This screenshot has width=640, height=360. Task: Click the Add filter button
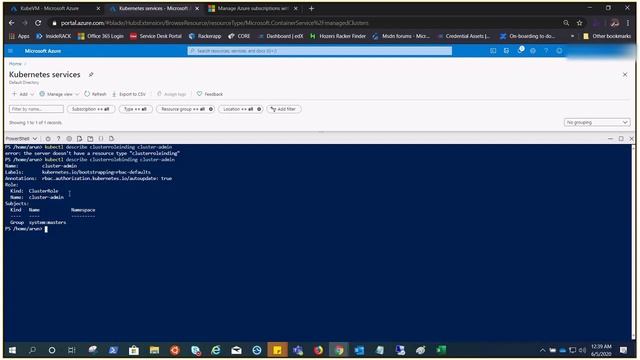pyautogui.click(x=284, y=109)
